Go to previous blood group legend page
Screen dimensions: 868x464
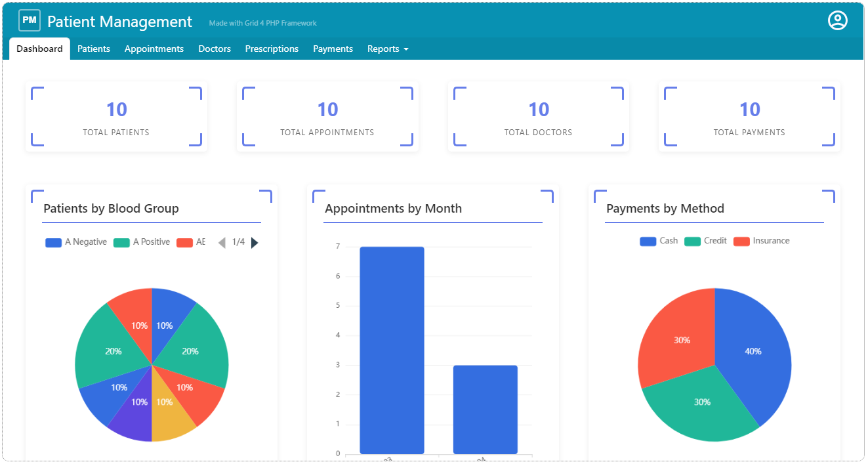click(222, 243)
